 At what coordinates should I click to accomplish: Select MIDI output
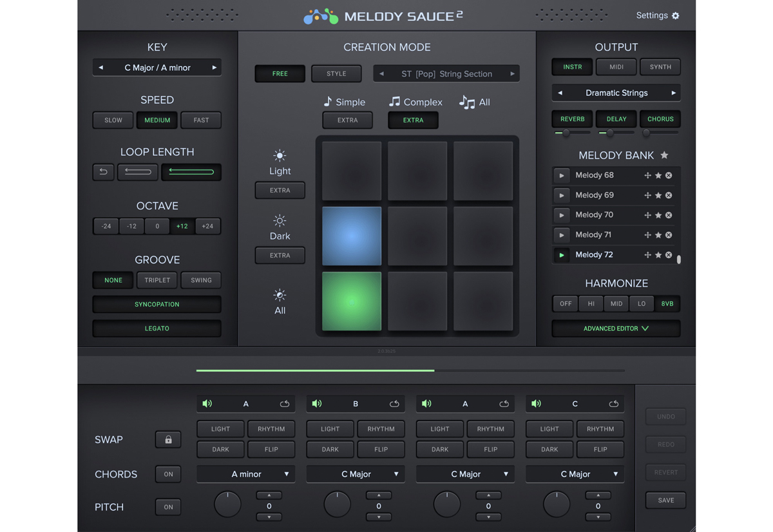click(616, 67)
